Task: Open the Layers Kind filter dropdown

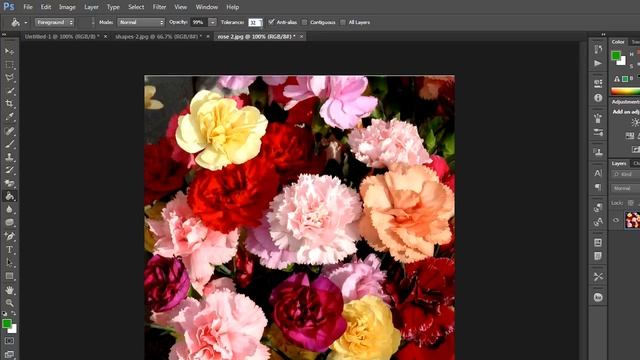Action: click(x=625, y=174)
